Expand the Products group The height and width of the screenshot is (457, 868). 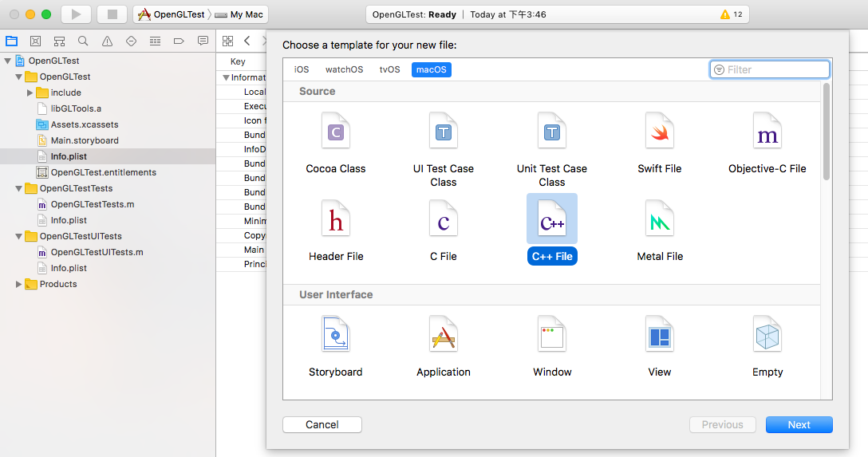[x=19, y=285]
